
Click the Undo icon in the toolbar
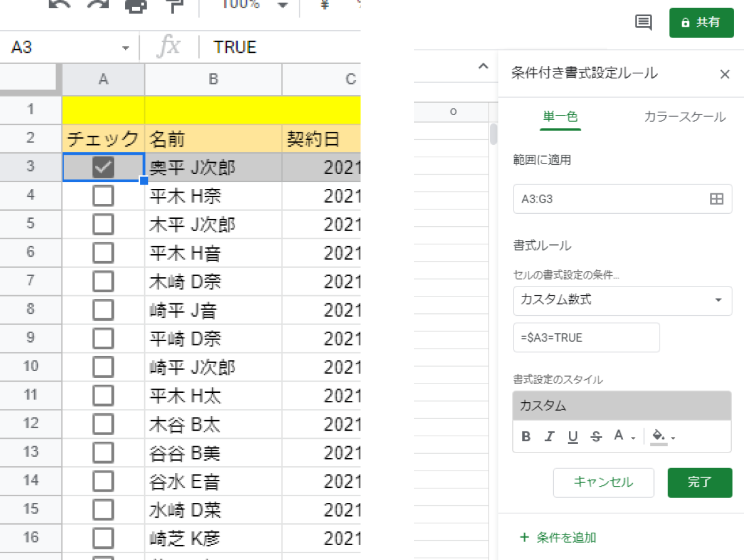pyautogui.click(x=60, y=5)
